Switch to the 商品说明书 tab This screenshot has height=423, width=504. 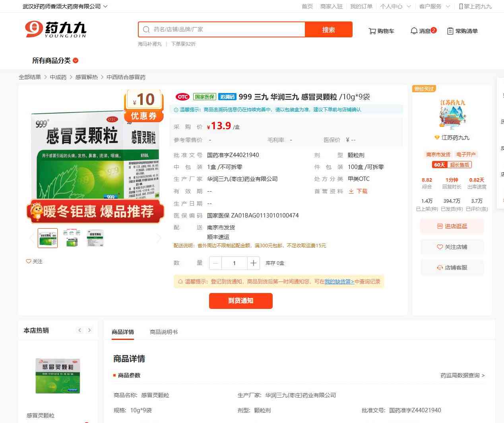(x=163, y=332)
